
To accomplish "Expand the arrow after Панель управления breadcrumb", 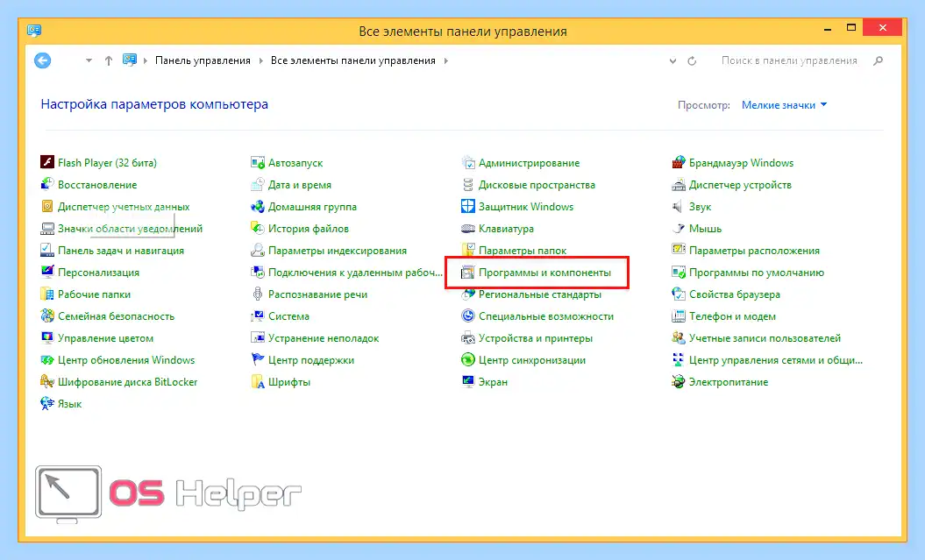I will pyautogui.click(x=260, y=60).
